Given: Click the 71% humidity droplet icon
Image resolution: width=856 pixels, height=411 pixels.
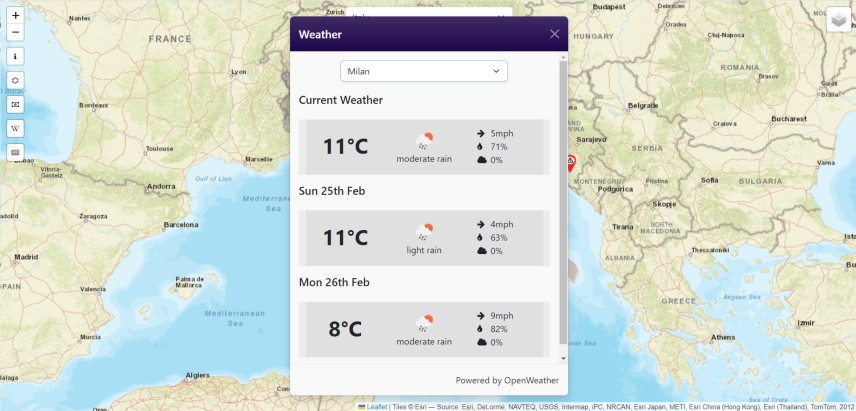Looking at the screenshot, I should click(480, 147).
